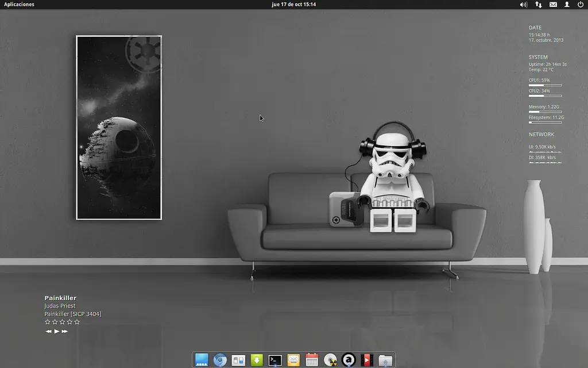588x368 pixels.
Task: Click the '17. octubre, 2013' date text
Action: pyautogui.click(x=546, y=40)
